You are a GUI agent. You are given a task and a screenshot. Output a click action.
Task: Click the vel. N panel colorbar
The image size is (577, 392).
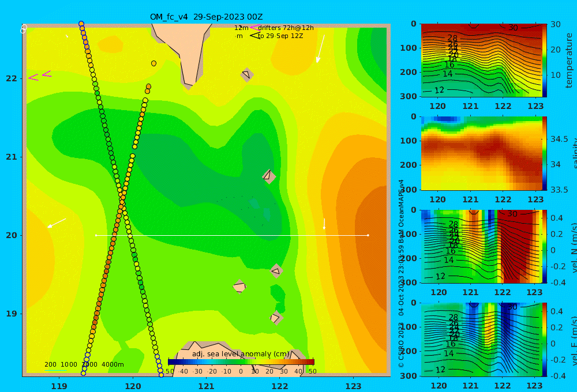[x=545, y=246]
